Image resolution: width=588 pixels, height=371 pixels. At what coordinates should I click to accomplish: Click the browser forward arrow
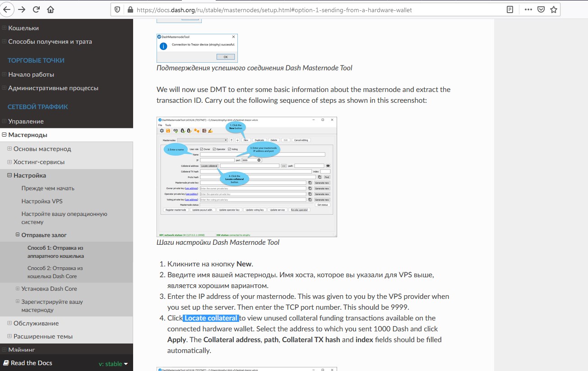click(x=22, y=9)
